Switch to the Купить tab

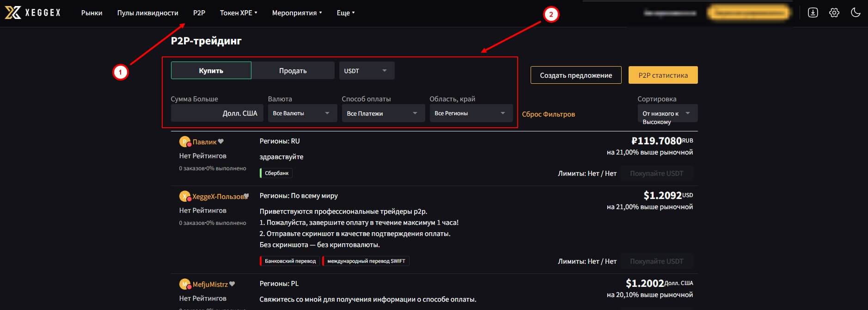point(211,71)
